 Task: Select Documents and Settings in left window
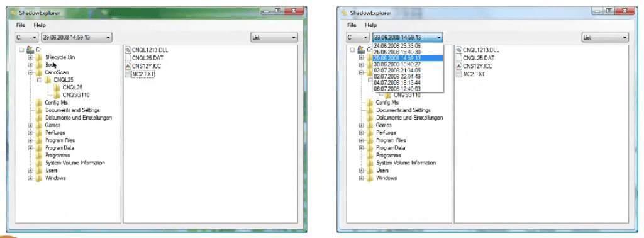[72, 110]
